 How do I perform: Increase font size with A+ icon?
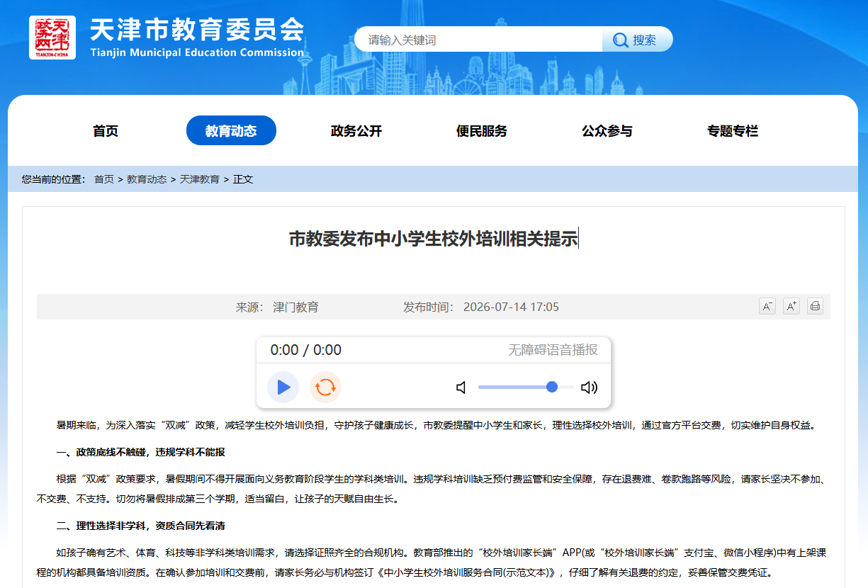(791, 306)
